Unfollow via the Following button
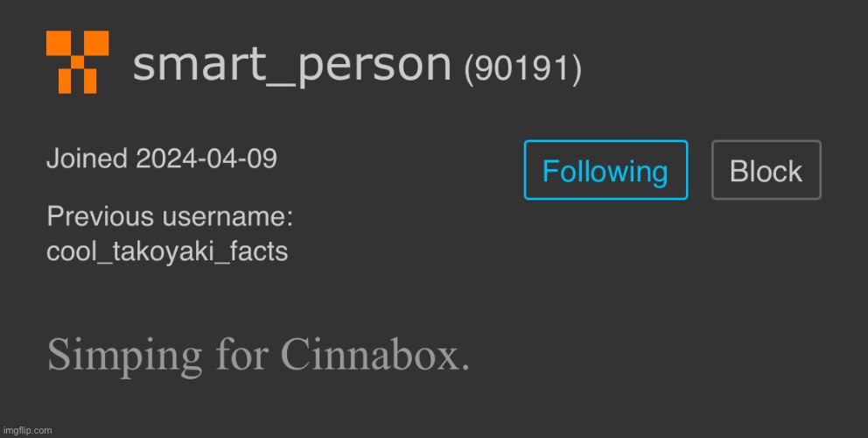868x438 pixels. click(605, 170)
